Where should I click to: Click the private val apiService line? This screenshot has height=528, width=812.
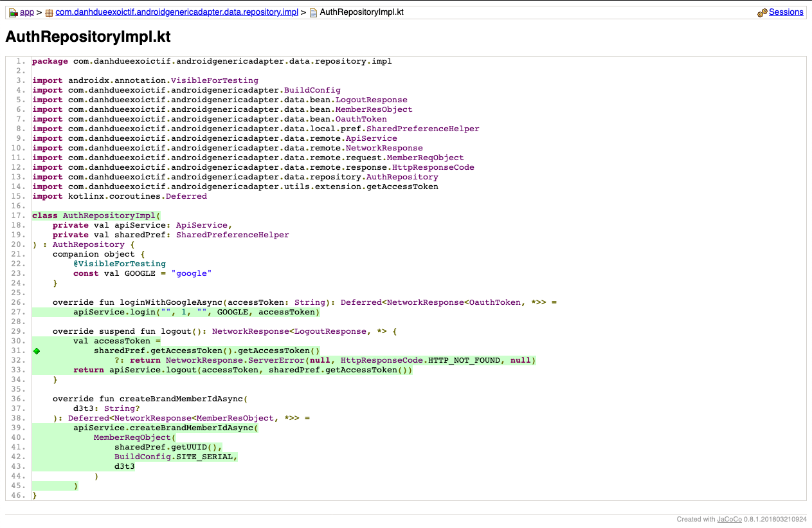pos(143,226)
